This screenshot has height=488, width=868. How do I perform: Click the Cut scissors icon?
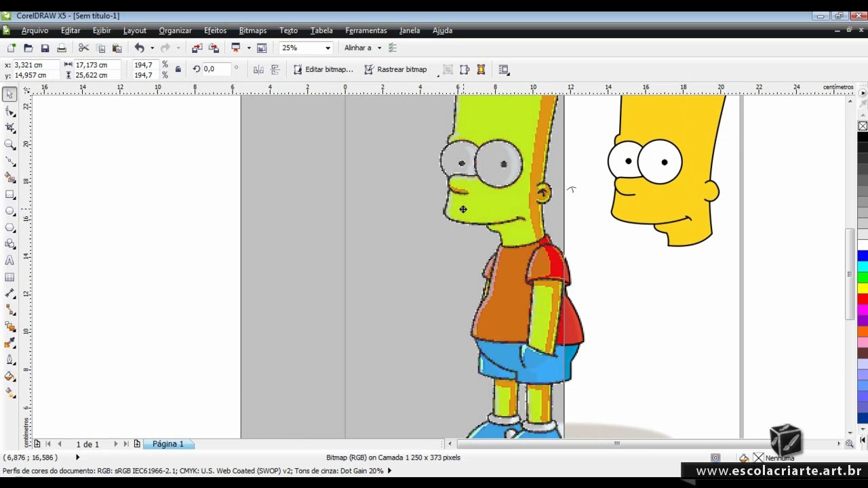click(83, 48)
